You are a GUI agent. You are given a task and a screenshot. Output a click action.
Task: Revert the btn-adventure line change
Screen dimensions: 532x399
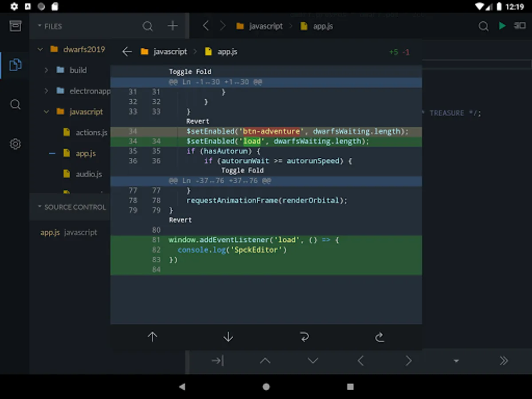[x=198, y=121]
